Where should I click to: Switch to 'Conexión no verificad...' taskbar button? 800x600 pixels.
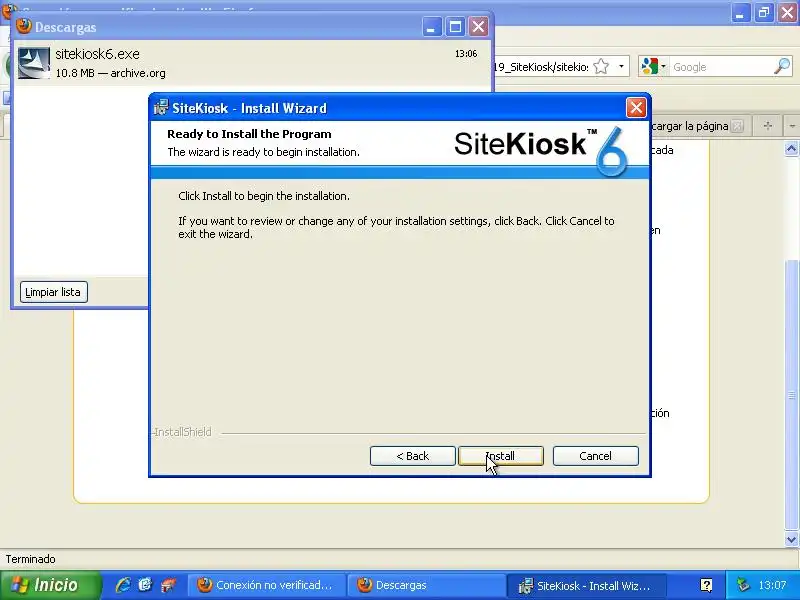point(267,585)
